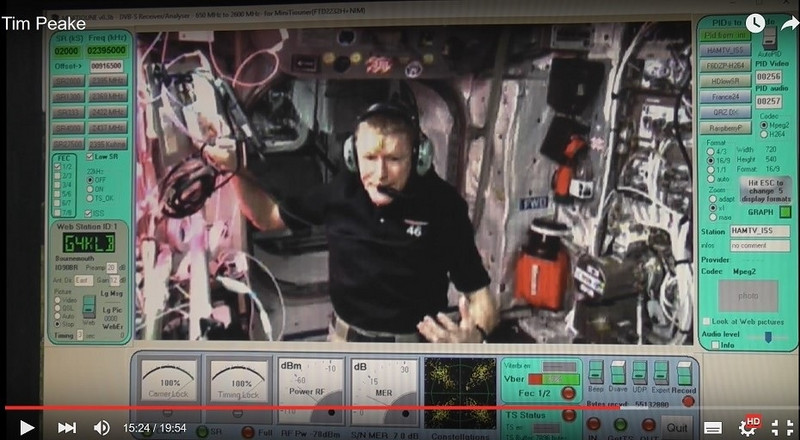
Task: Click the G4KLB callsign display
Action: pyautogui.click(x=88, y=243)
